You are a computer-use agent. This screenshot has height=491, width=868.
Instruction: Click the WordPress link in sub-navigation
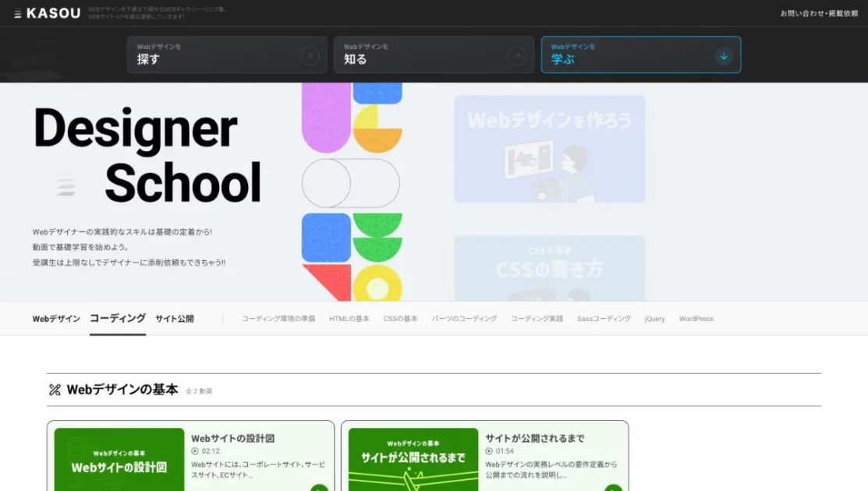click(x=696, y=319)
